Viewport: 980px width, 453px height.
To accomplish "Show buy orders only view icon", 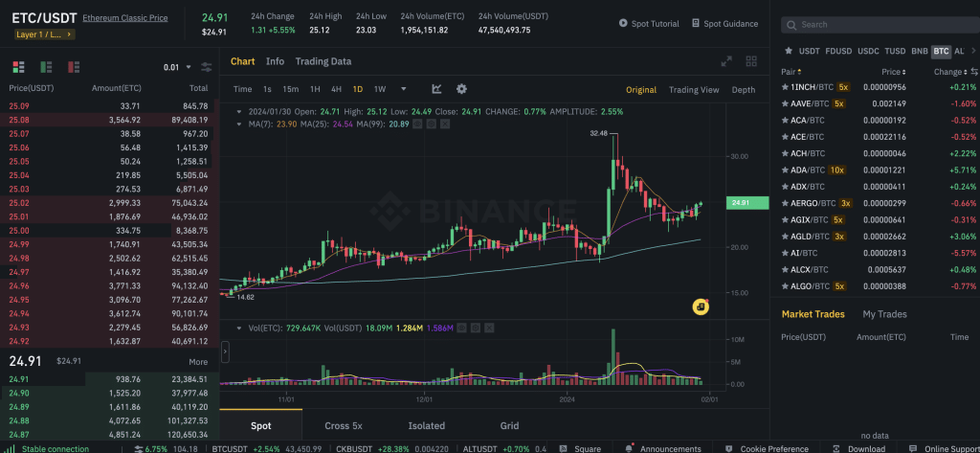I will coord(46,67).
